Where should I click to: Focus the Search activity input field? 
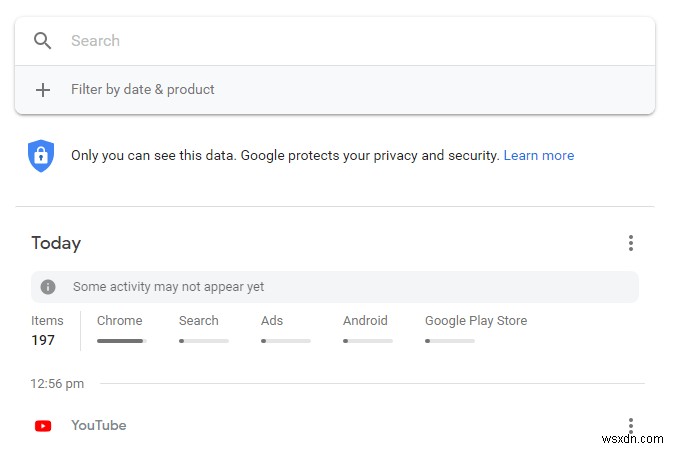click(x=335, y=41)
